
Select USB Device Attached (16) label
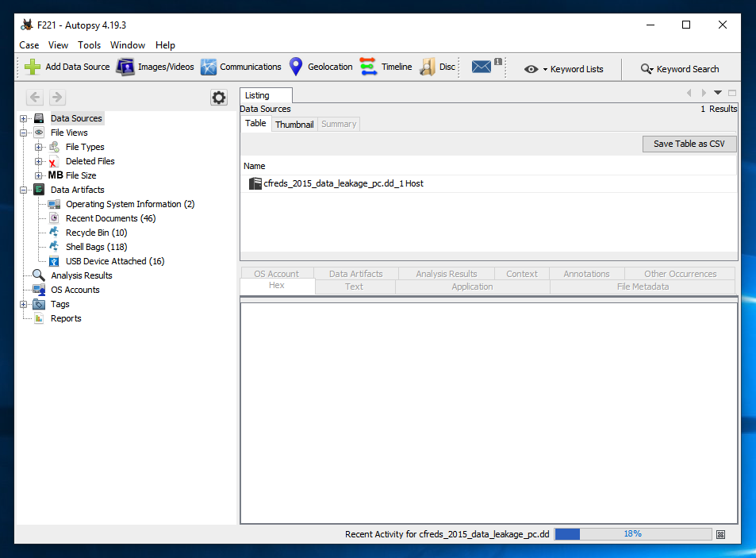point(115,261)
